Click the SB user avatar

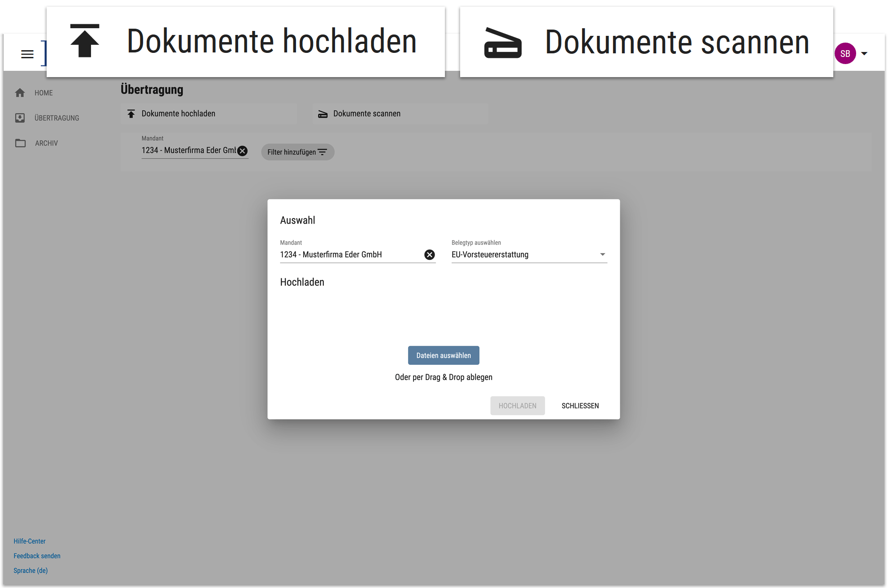(845, 54)
